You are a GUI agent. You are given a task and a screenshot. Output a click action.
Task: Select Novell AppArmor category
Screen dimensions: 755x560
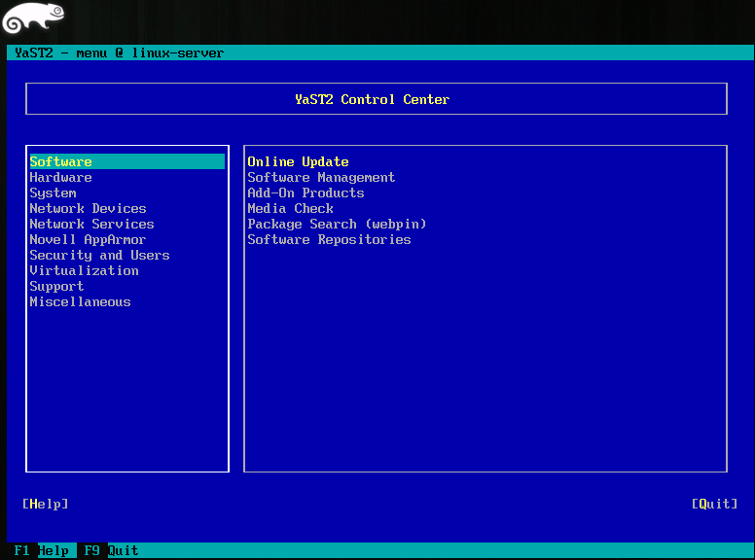pyautogui.click(x=88, y=239)
